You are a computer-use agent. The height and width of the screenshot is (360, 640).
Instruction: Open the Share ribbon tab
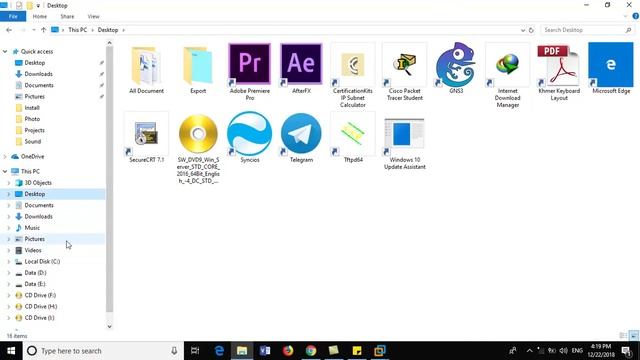(67, 16)
